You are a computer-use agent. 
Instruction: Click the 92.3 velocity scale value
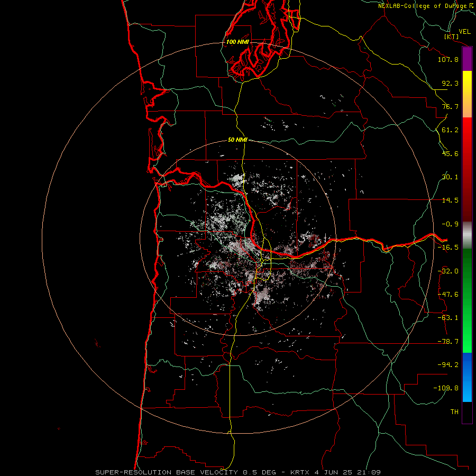click(x=450, y=83)
